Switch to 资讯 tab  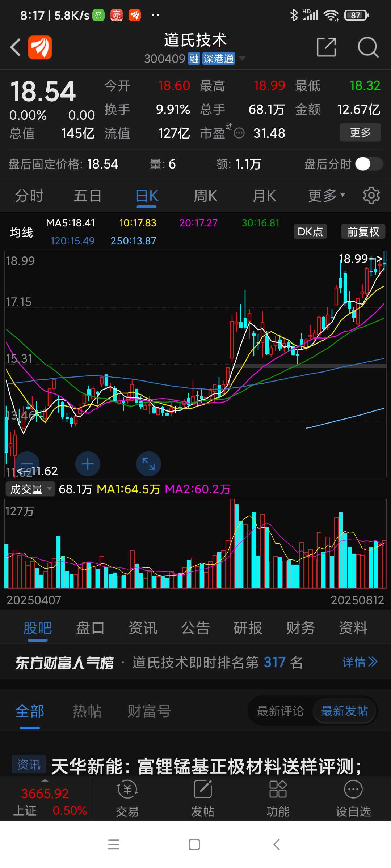click(143, 628)
